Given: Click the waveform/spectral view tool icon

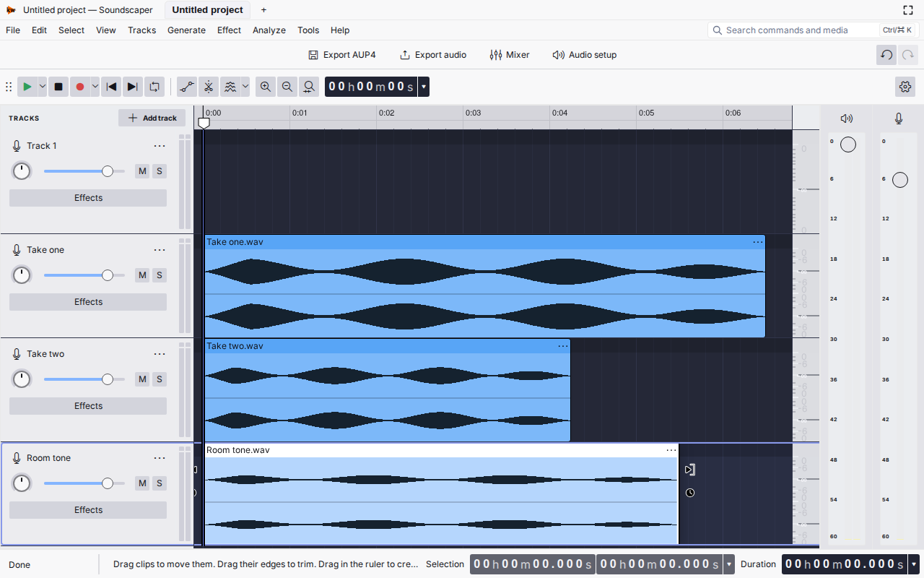Looking at the screenshot, I should [x=230, y=87].
